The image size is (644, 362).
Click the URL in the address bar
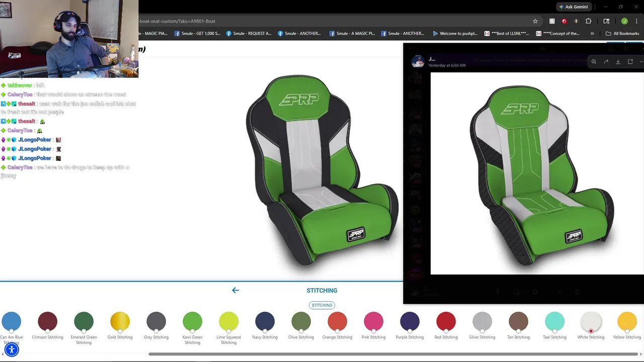(x=177, y=21)
